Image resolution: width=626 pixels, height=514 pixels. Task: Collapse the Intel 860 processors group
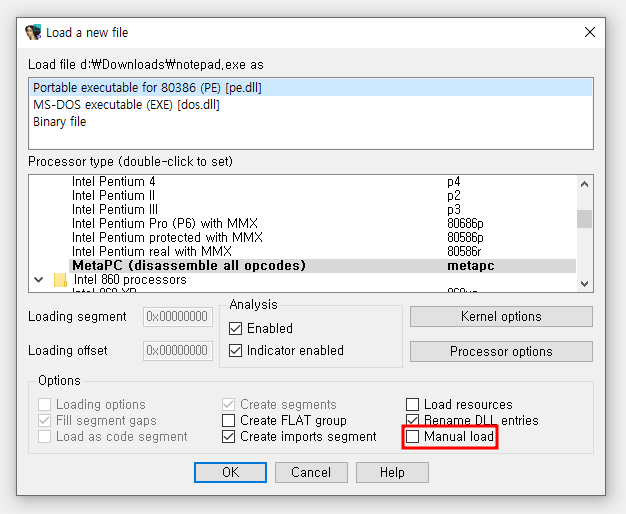pyautogui.click(x=39, y=280)
